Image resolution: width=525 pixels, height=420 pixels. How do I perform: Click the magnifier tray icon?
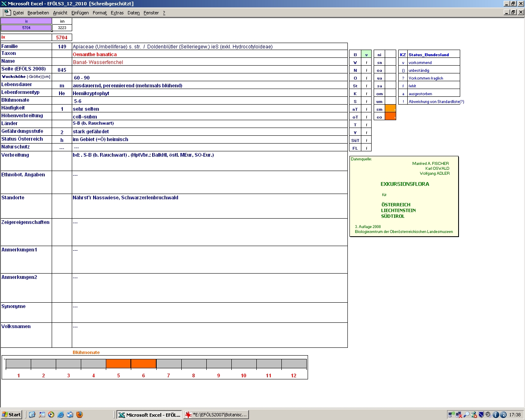[x=466, y=415]
